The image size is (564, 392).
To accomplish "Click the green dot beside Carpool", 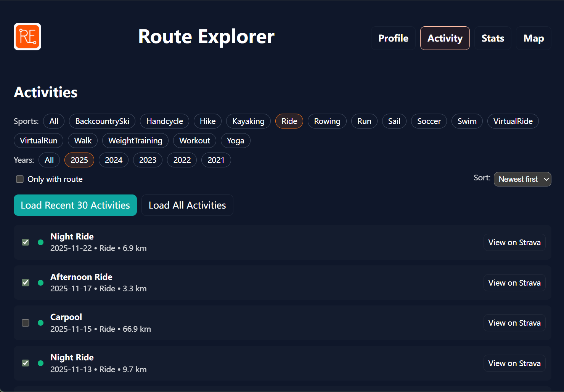I will pyautogui.click(x=41, y=323).
